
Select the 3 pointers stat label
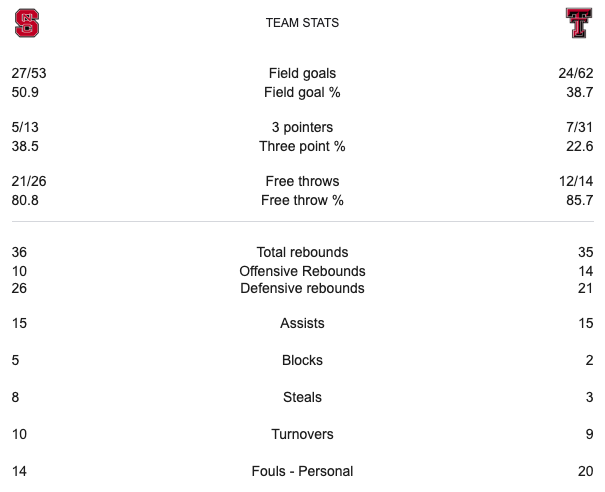(302, 127)
